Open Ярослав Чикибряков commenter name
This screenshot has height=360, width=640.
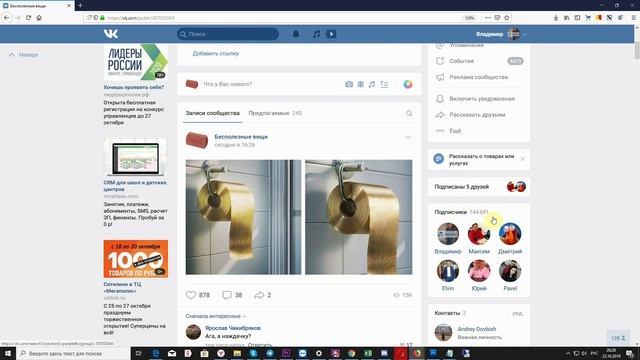click(x=233, y=328)
